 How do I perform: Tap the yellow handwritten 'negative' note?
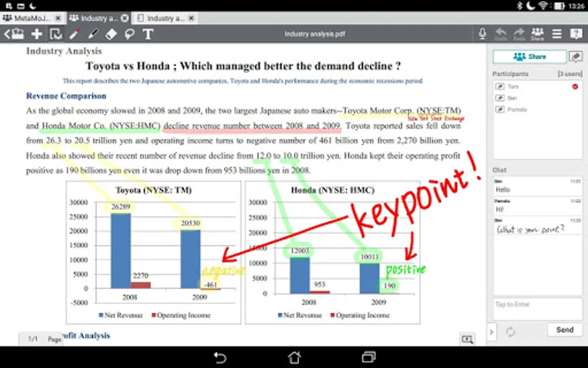(x=223, y=270)
